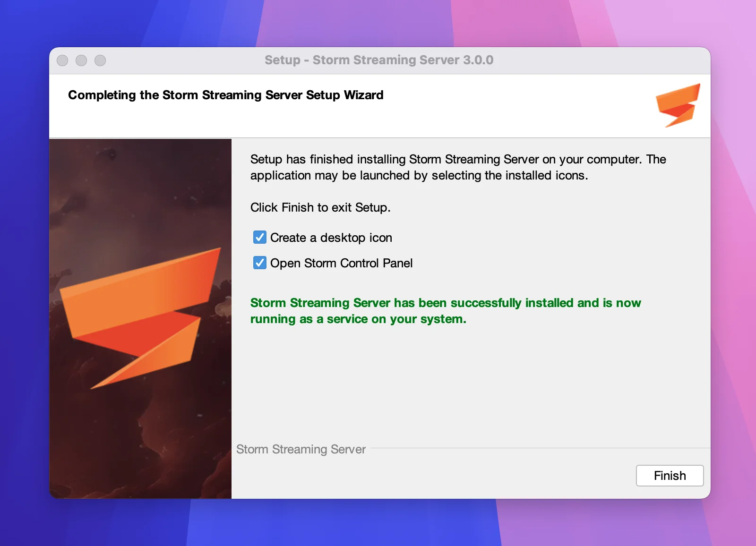
Task: Click the Storm Streaming Server footer label
Action: click(x=302, y=449)
